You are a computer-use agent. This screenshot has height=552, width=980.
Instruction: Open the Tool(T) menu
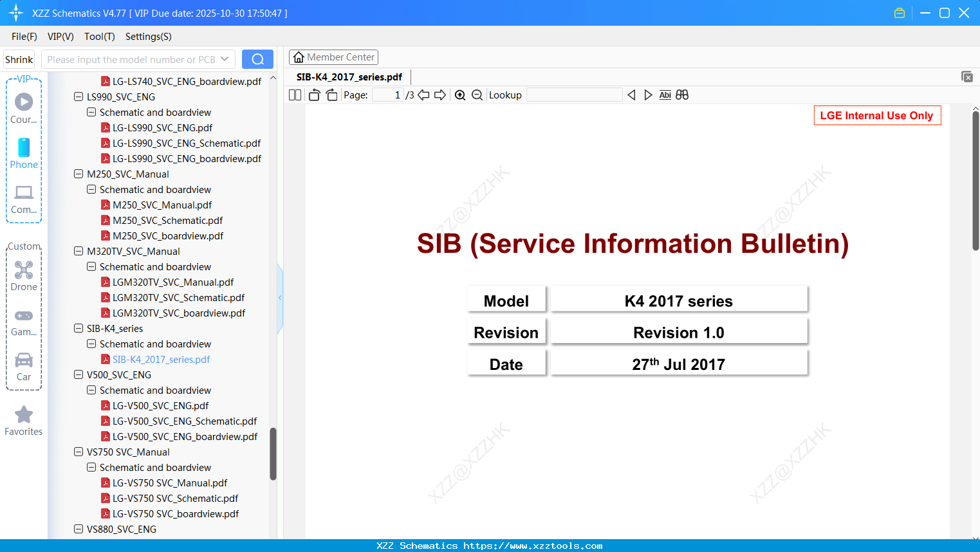(x=100, y=37)
